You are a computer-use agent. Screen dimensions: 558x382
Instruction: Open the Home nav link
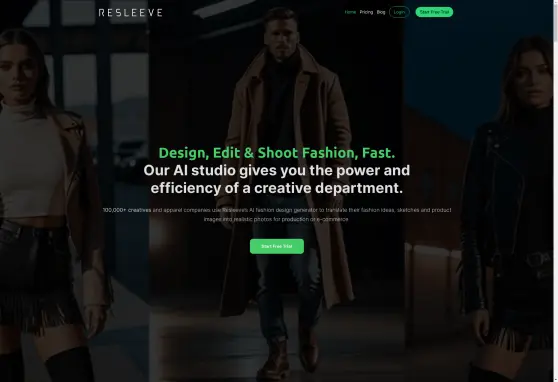click(x=350, y=12)
